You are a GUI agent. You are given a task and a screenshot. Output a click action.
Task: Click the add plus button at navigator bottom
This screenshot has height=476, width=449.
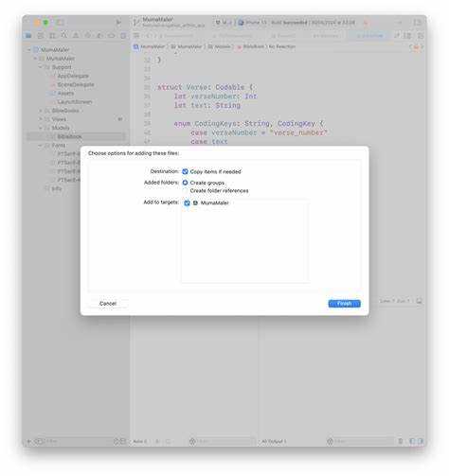29,441
